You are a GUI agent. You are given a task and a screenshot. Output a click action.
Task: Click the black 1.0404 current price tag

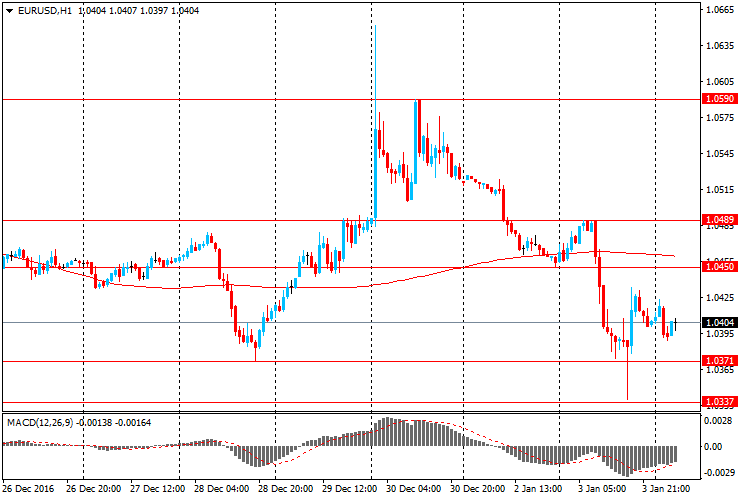[719, 322]
